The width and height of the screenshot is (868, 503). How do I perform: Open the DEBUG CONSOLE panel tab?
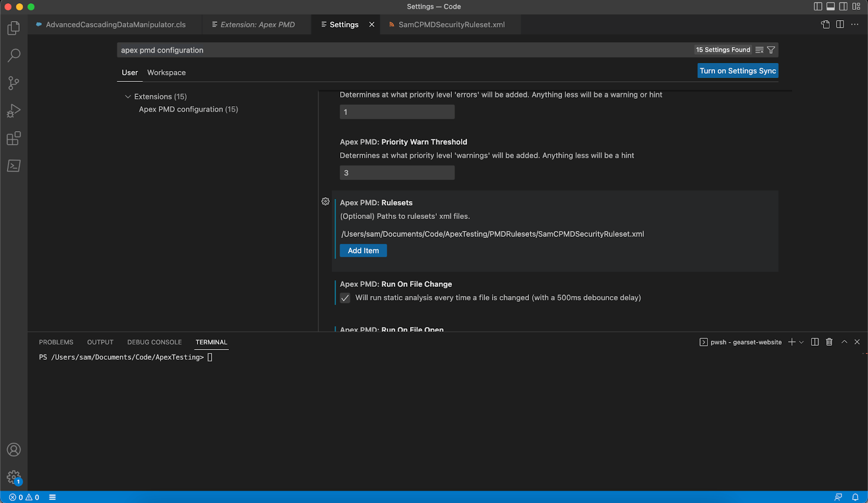click(154, 342)
